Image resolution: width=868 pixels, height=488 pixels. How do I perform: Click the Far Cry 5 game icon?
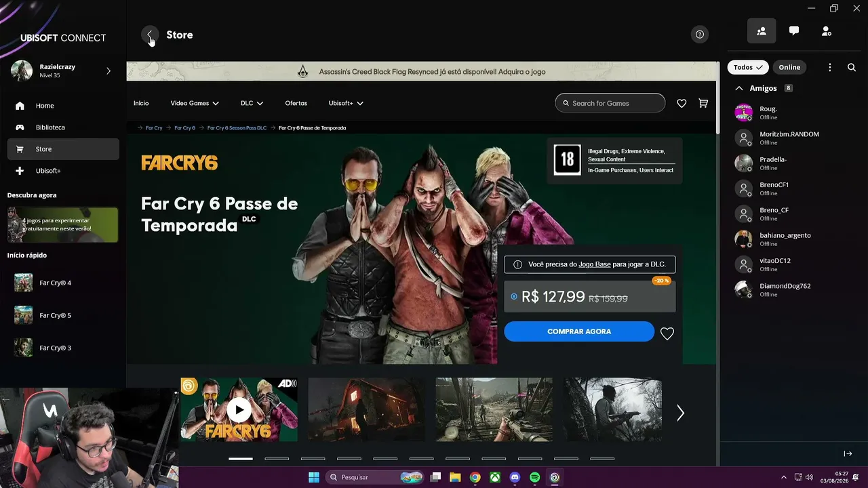24,315
